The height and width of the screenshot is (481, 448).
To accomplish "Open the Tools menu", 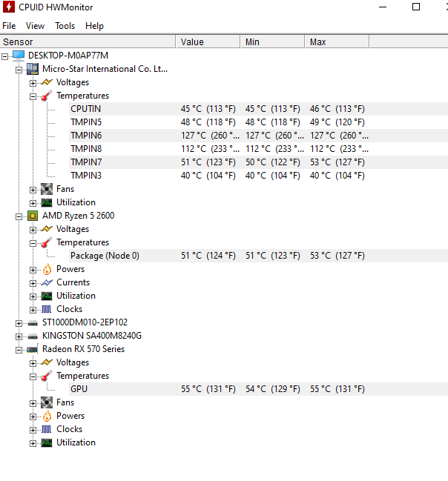I will click(x=65, y=26).
